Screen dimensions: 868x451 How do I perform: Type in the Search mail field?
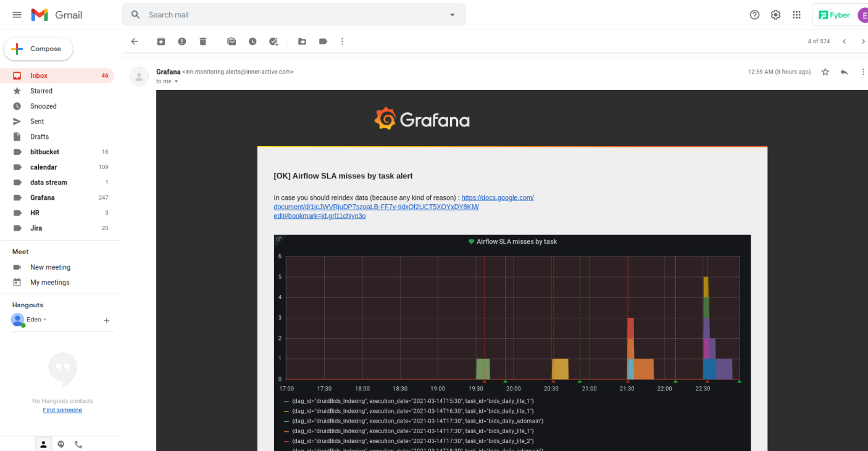tap(294, 15)
